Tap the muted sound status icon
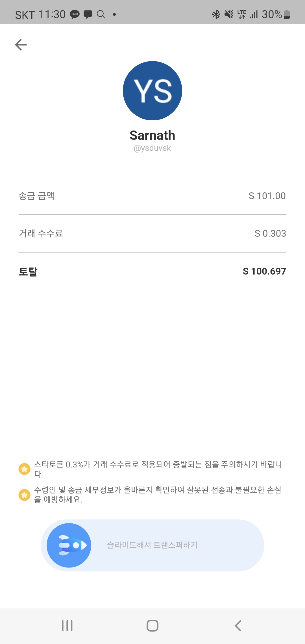Viewport: 305px width, 644px height. click(x=229, y=14)
